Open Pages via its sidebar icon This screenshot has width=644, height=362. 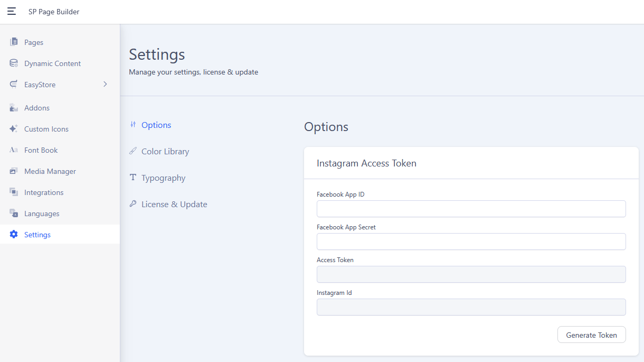(x=14, y=42)
